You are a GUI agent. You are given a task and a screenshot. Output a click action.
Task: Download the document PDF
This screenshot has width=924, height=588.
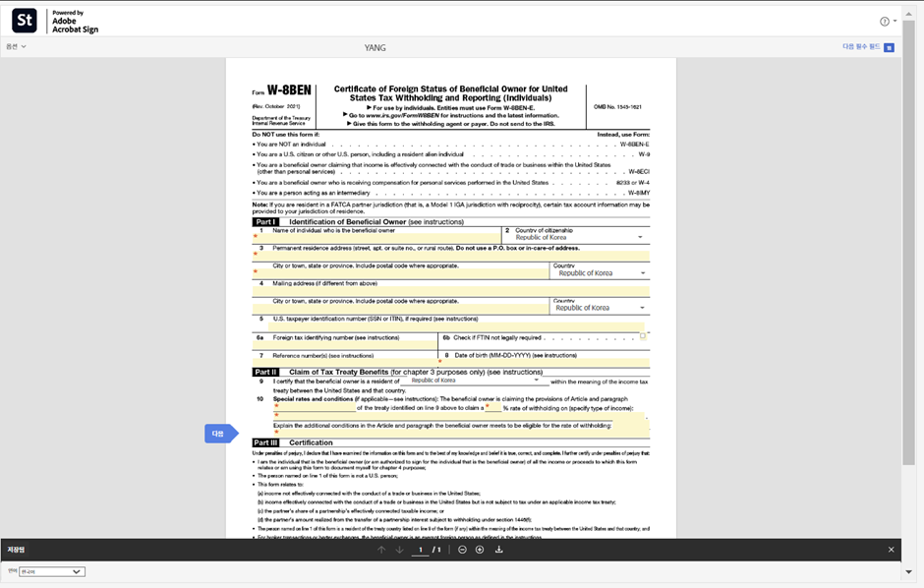click(x=498, y=550)
